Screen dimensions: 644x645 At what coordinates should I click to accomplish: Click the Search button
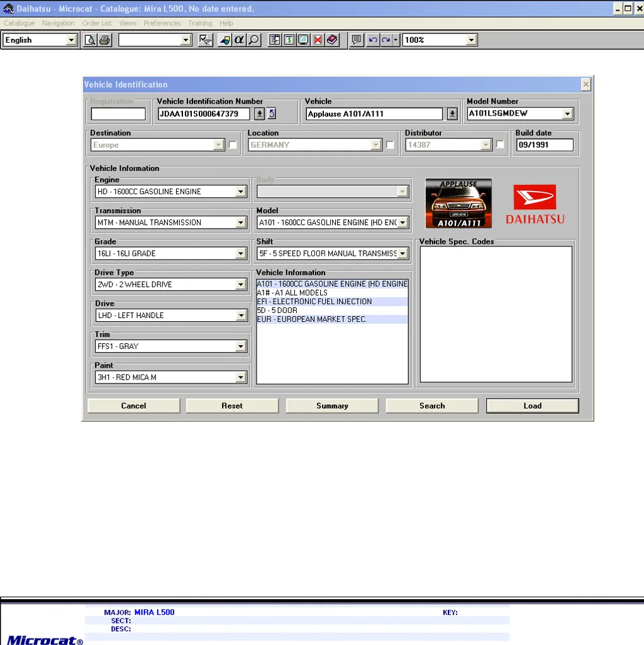point(432,405)
